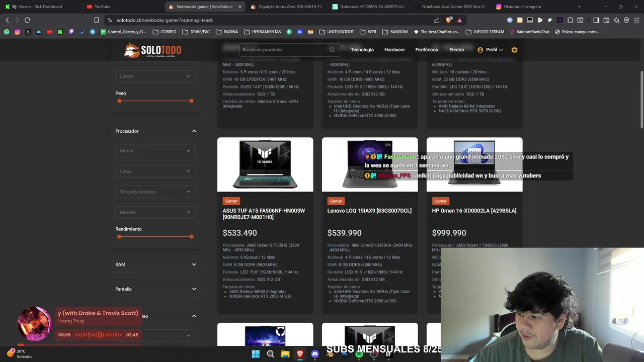Click the Peso slider left handle
The width and height of the screenshot is (644, 362).
pos(119,101)
